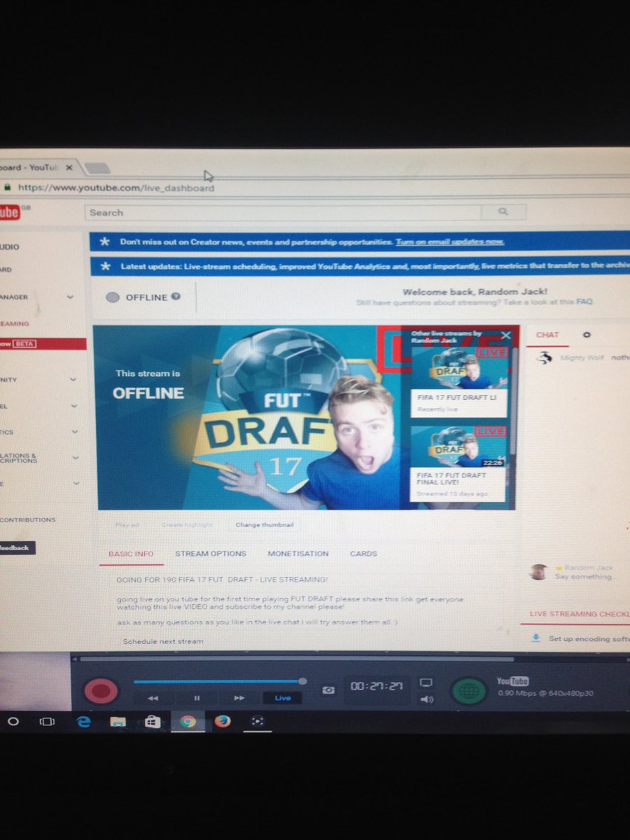
Task: Close the Other live streams overlay
Action: [x=505, y=335]
